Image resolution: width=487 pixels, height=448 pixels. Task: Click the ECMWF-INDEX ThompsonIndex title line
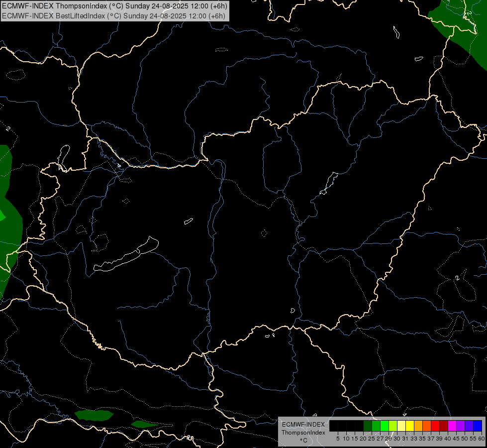pyautogui.click(x=114, y=6)
